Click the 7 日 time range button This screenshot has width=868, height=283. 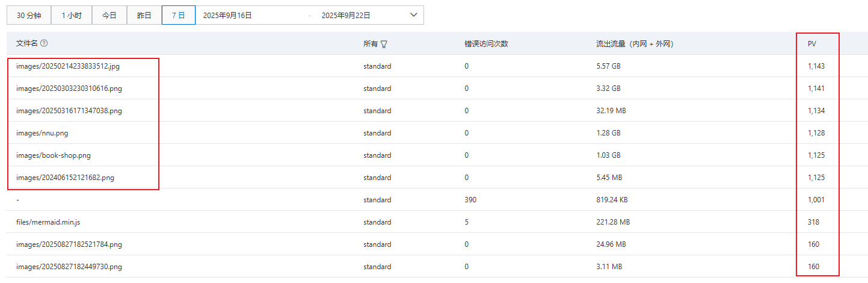[178, 16]
